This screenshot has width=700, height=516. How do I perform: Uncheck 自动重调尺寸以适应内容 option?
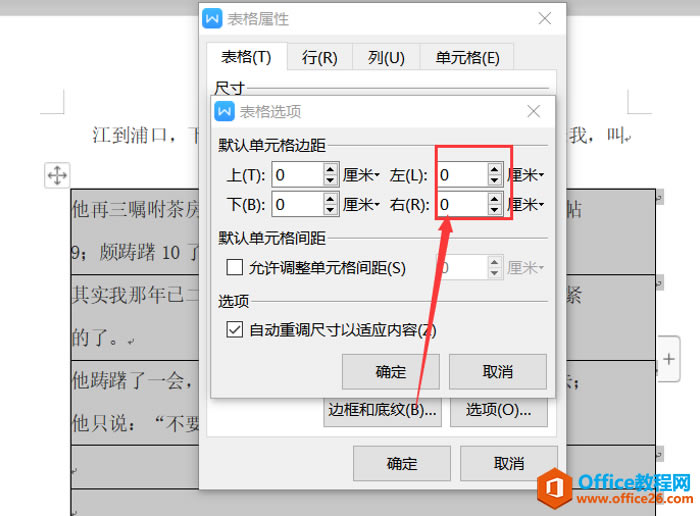pyautogui.click(x=234, y=330)
